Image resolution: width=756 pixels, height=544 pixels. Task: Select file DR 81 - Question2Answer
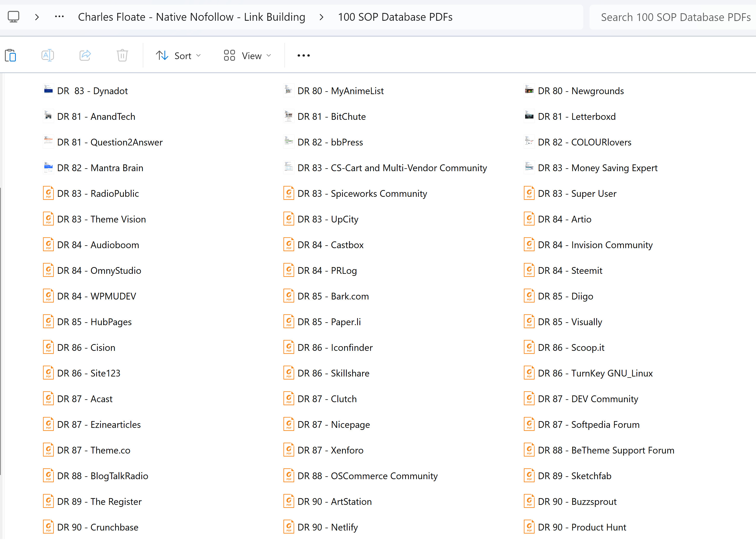click(103, 142)
